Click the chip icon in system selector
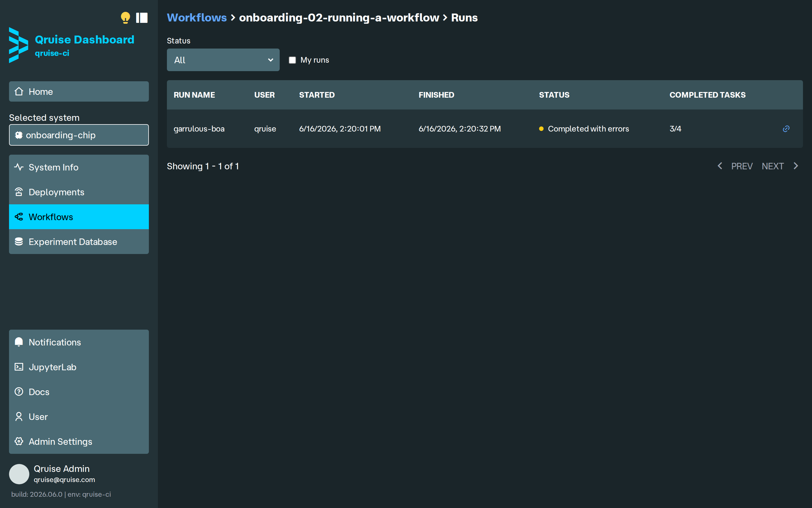This screenshot has width=812, height=508. tap(19, 135)
